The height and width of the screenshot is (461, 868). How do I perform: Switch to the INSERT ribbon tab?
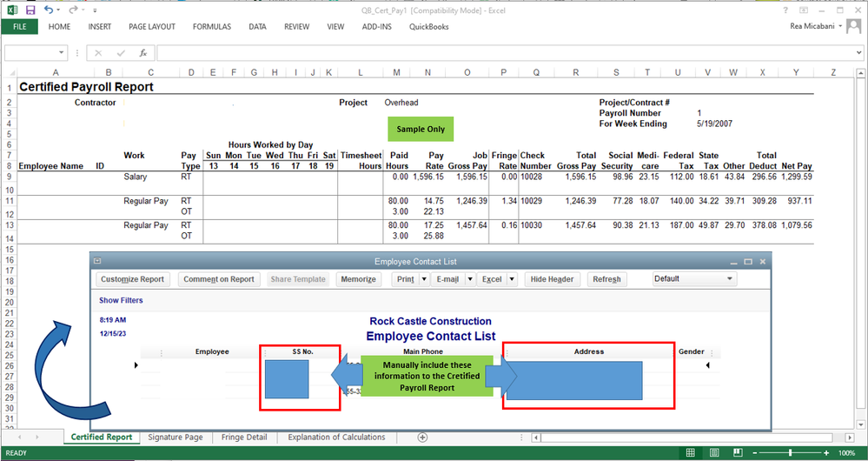point(100,27)
